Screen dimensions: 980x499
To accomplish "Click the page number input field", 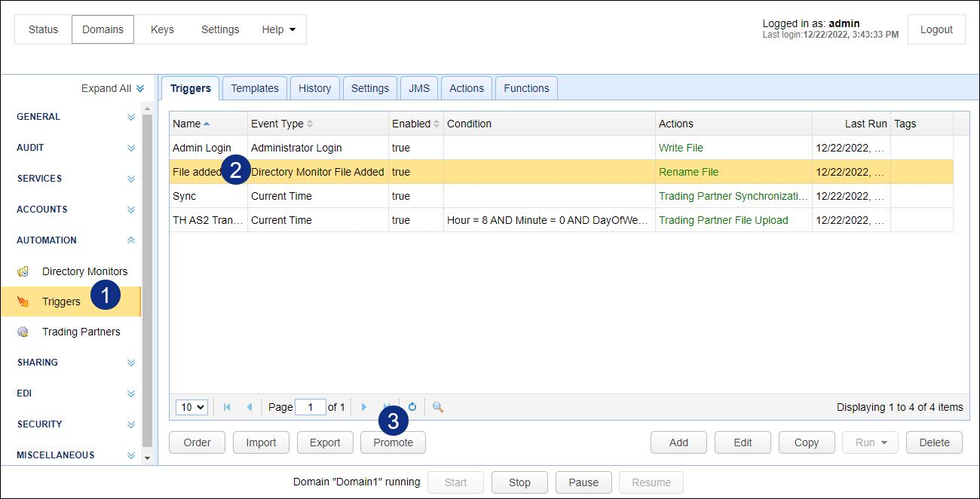I will click(311, 407).
